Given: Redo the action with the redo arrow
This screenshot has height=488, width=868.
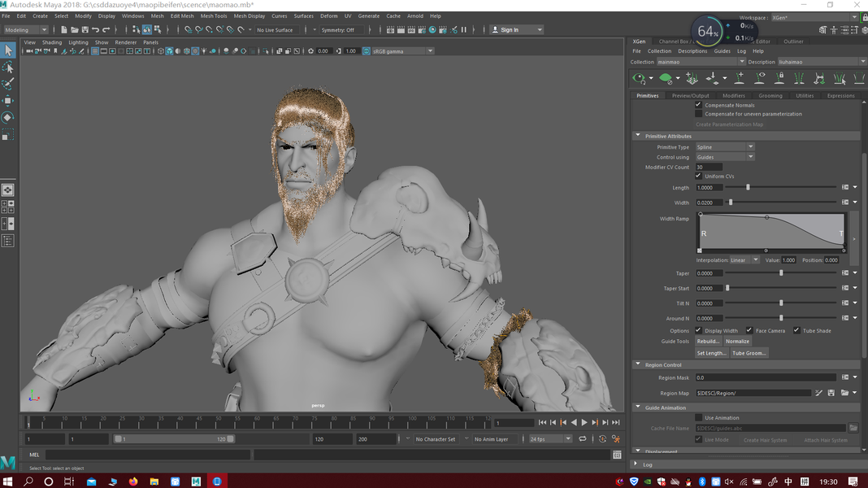Looking at the screenshot, I should [x=106, y=30].
